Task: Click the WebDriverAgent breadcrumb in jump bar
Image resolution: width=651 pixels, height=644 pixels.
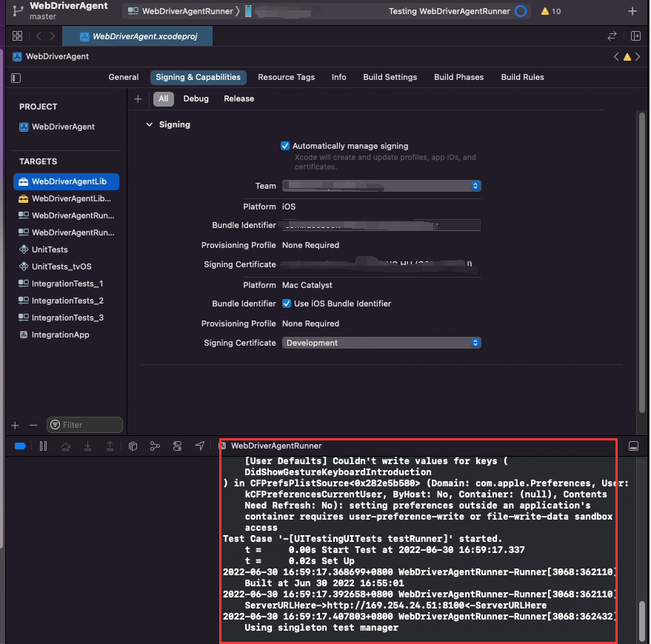Action: [51, 57]
